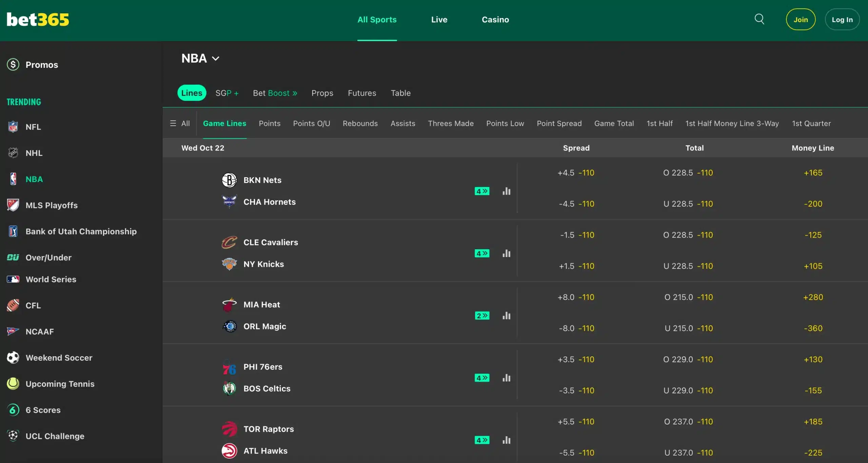Click the MIA Heat team logo
This screenshot has height=463, width=868.
click(229, 304)
